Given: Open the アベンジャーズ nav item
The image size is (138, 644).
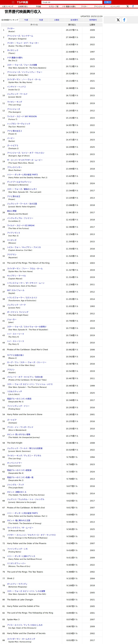Looking at the screenshot, I should click(100, 7).
